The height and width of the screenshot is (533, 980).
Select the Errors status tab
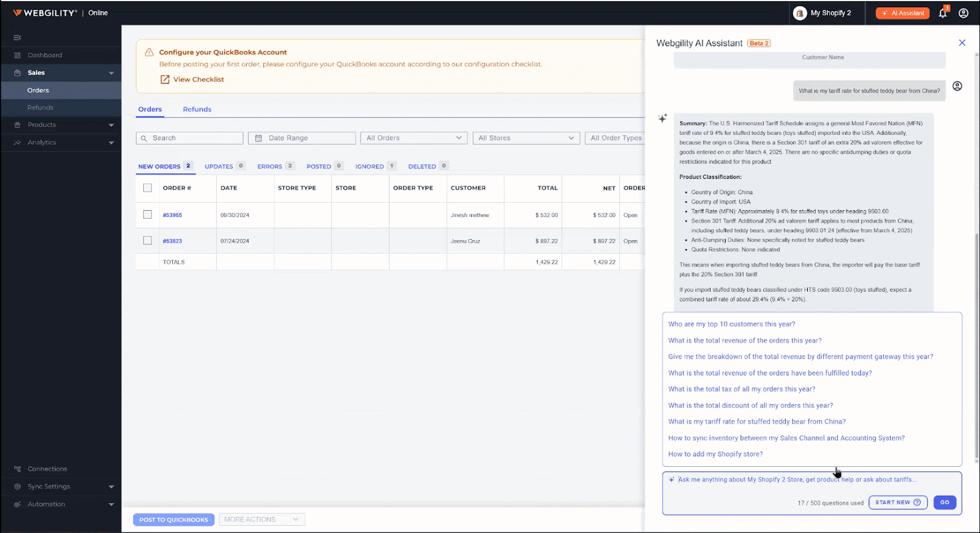pyautogui.click(x=276, y=166)
